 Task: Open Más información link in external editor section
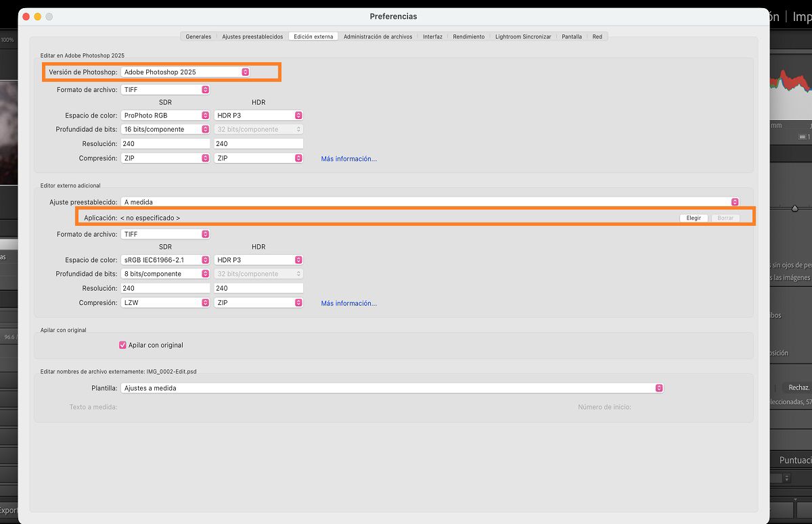click(349, 304)
